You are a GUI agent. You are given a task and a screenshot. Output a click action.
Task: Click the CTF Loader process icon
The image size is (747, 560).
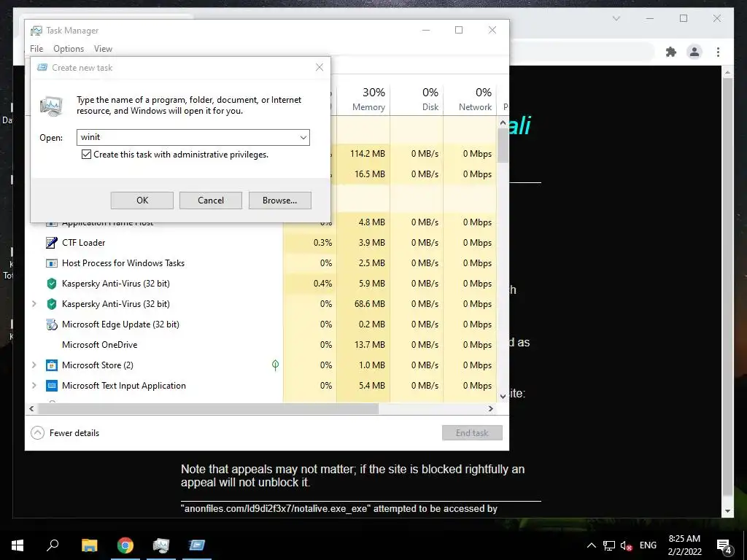tap(52, 243)
